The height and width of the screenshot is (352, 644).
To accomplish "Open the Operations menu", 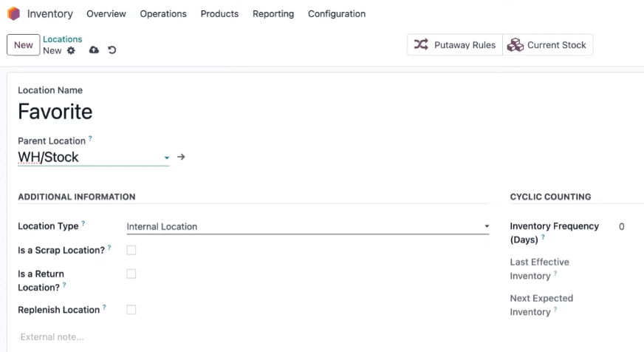I will coord(163,14).
